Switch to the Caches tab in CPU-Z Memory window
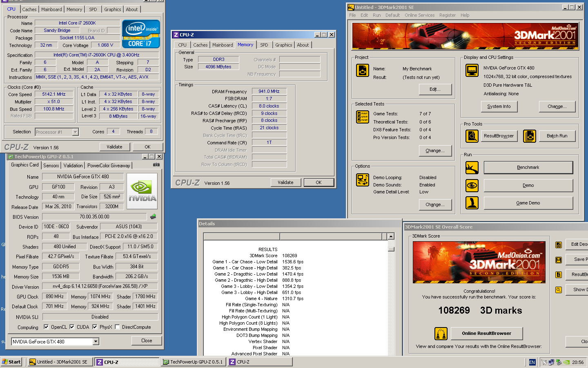Viewport: 588px width, 368px height. tap(200, 45)
